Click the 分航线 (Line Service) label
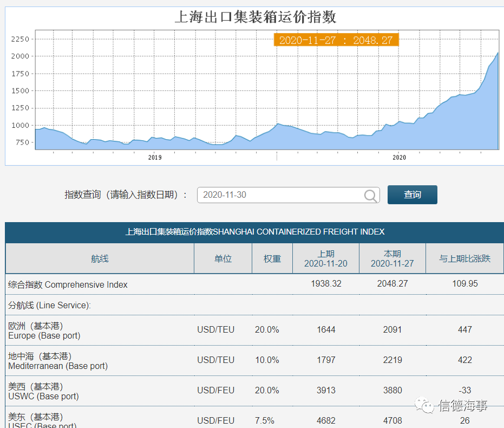Screen dimensions: 504x428 click(49, 305)
